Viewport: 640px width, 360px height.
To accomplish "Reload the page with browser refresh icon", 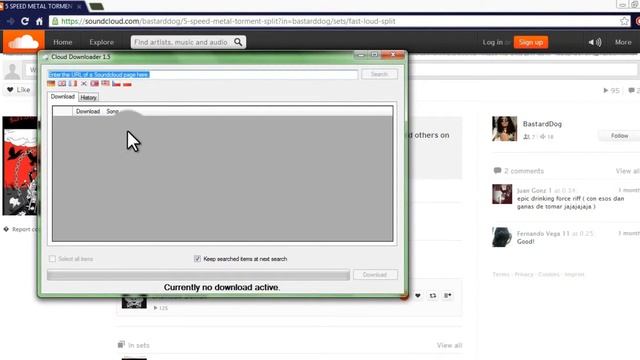I will coord(25,21).
